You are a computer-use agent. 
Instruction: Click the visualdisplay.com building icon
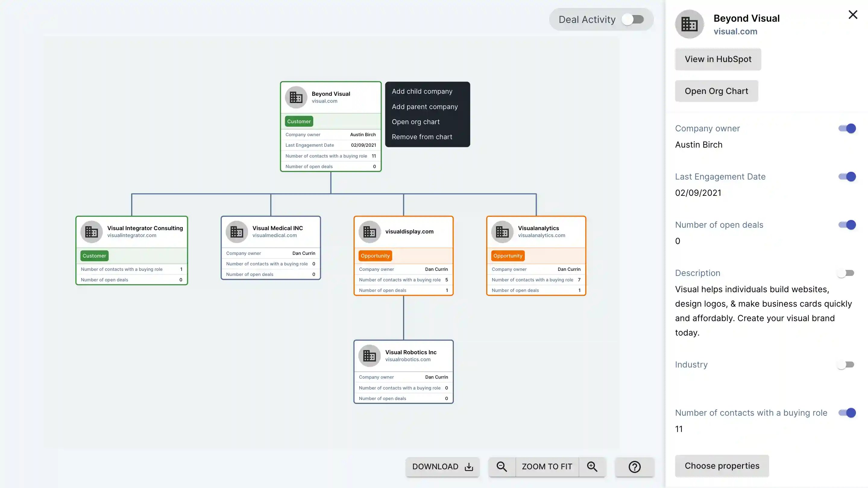(370, 232)
